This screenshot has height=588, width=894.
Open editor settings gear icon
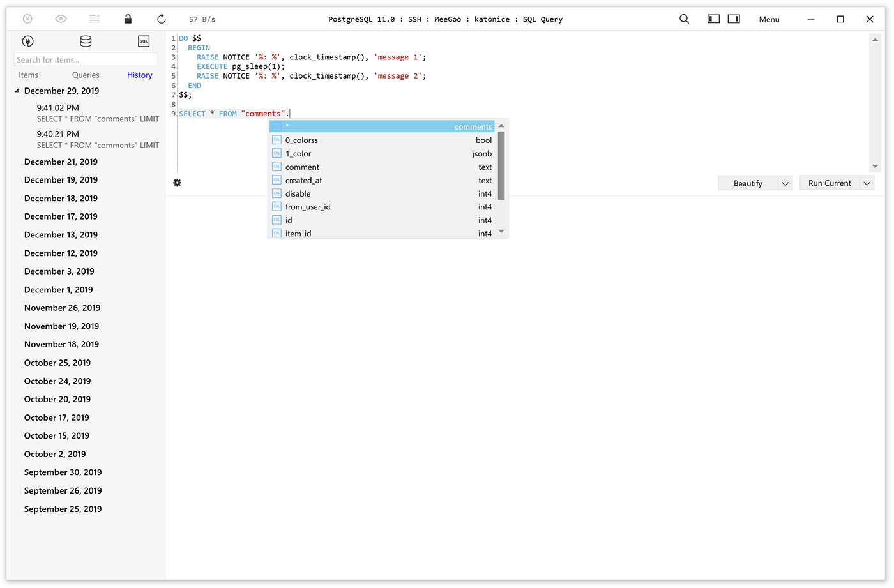[178, 183]
